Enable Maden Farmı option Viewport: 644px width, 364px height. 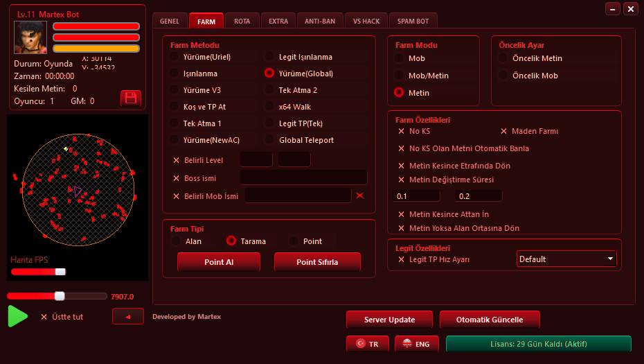(503, 131)
